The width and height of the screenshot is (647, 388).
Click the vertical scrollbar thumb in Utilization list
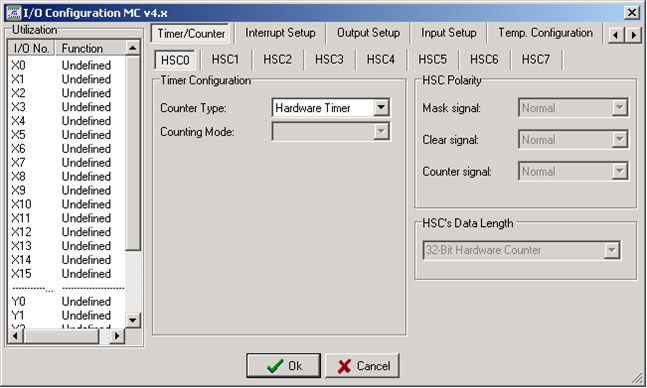pyautogui.click(x=132, y=153)
